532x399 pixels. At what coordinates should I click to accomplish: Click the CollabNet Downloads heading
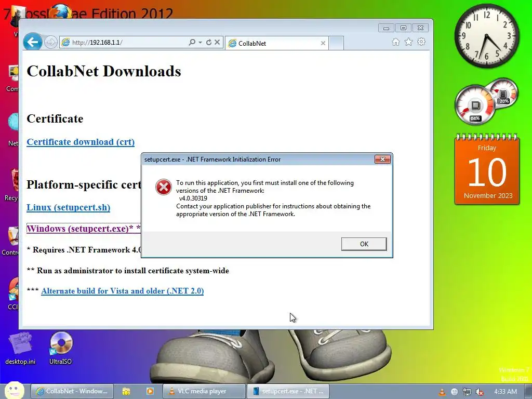point(104,71)
